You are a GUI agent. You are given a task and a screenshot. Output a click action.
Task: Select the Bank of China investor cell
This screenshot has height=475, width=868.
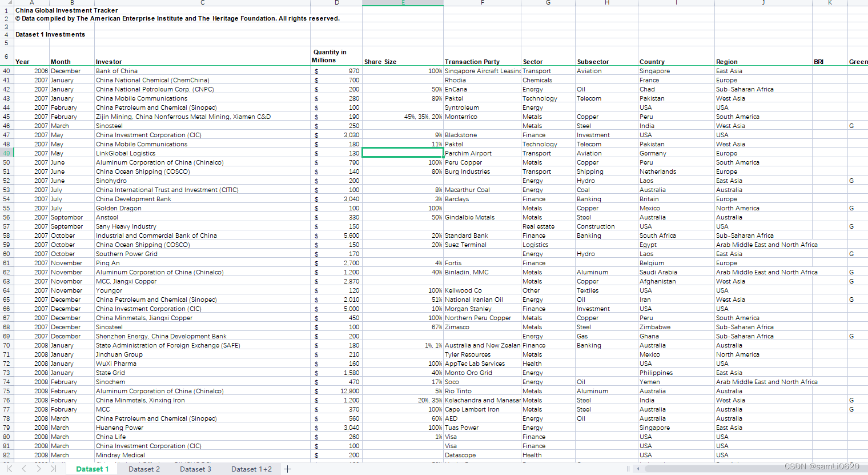[x=202, y=71]
